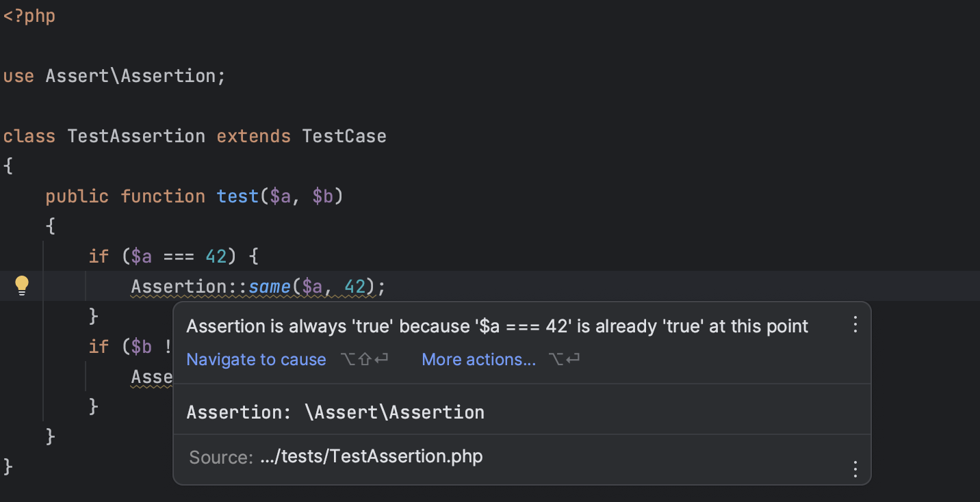Open 'More actions...' in the tooltip

478,359
